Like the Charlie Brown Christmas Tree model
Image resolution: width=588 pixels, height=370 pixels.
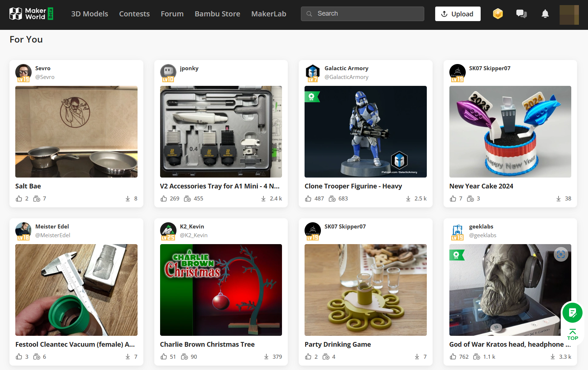point(164,357)
